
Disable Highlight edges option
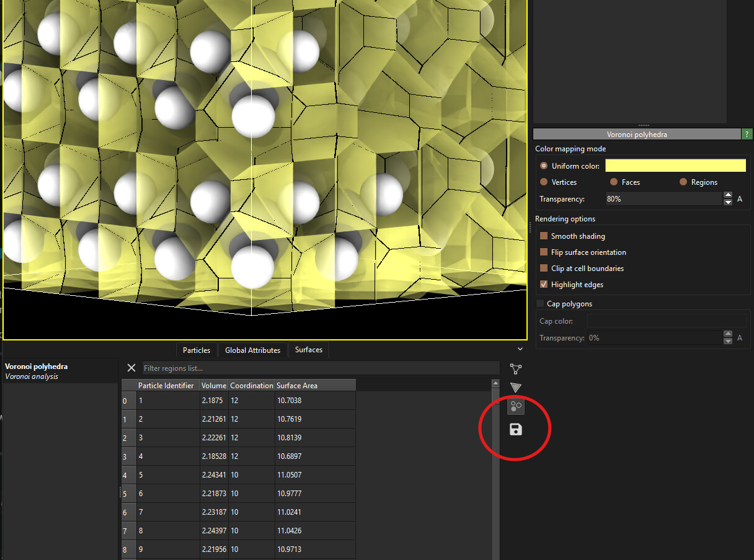coord(544,285)
